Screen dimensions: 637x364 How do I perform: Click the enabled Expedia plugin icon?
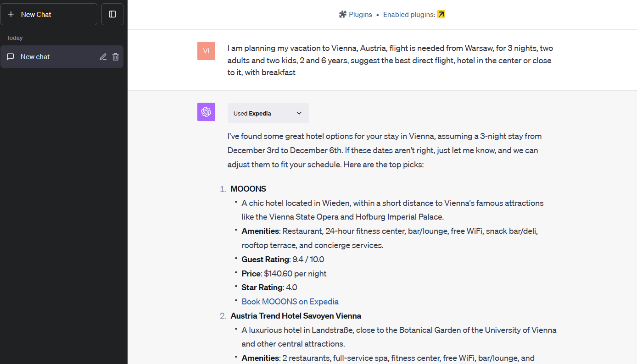[x=441, y=15]
